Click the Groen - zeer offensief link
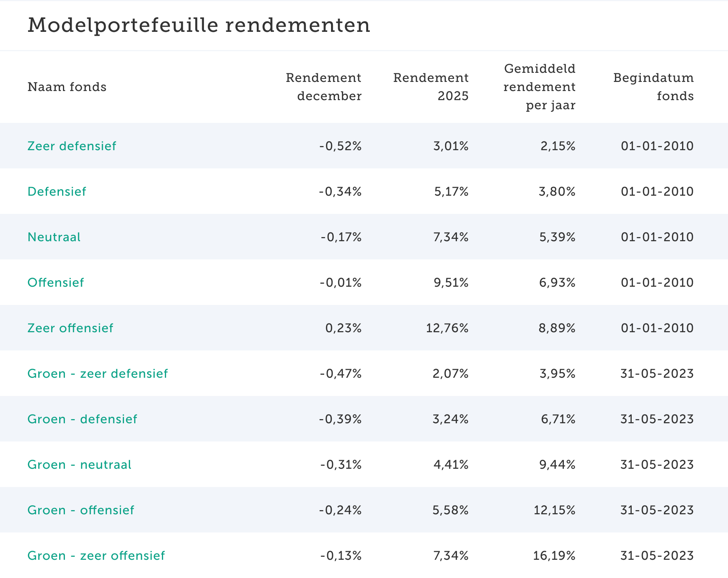The image size is (728, 578). [96, 556]
